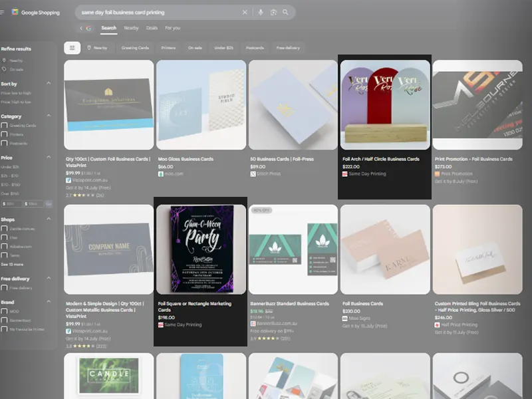Click See 13 more shops link

[x=12, y=264]
